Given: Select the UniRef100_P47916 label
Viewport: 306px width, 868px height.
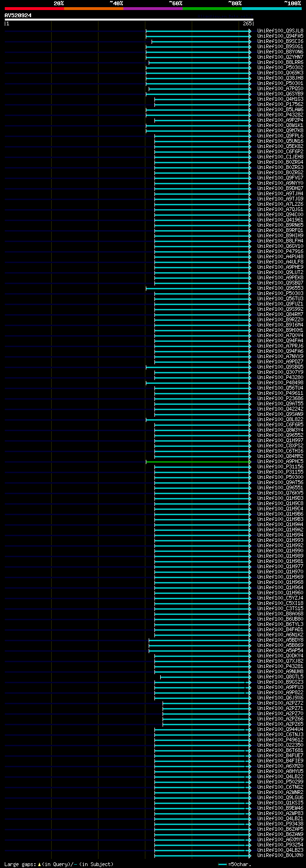Looking at the screenshot, I should click(280, 252).
